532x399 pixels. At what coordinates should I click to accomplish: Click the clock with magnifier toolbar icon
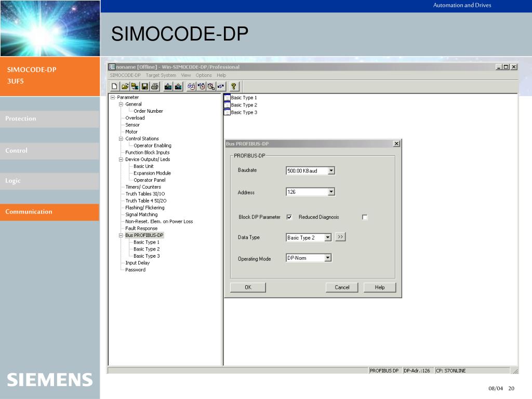click(211, 87)
